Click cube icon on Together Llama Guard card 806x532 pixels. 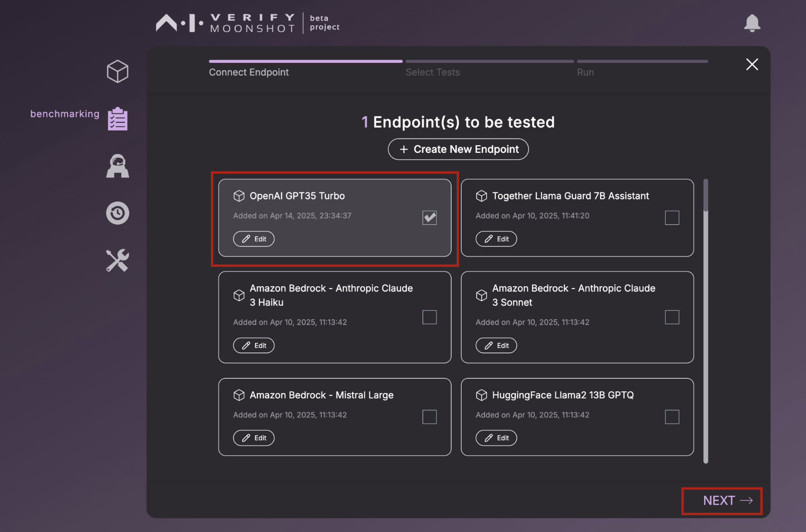pyautogui.click(x=482, y=196)
